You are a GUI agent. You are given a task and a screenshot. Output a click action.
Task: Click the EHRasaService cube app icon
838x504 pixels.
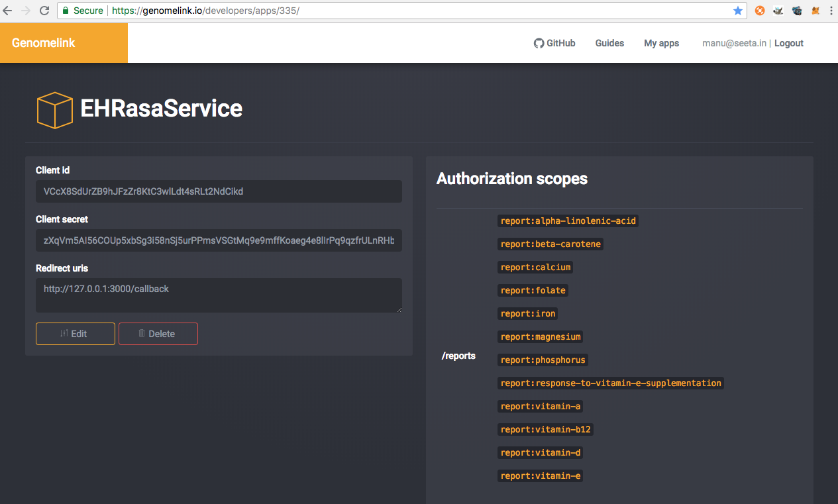point(54,110)
